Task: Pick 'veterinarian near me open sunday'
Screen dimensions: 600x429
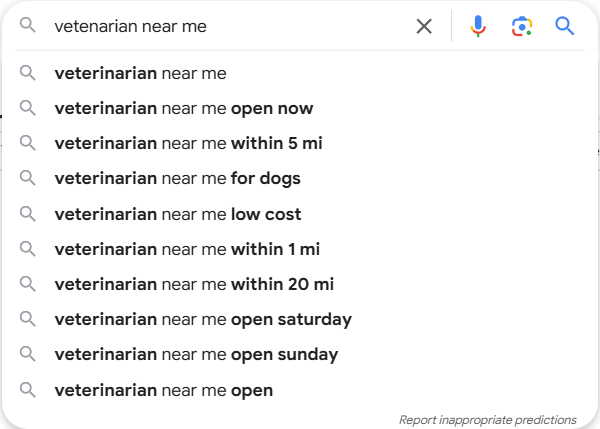Action: [x=300, y=355]
